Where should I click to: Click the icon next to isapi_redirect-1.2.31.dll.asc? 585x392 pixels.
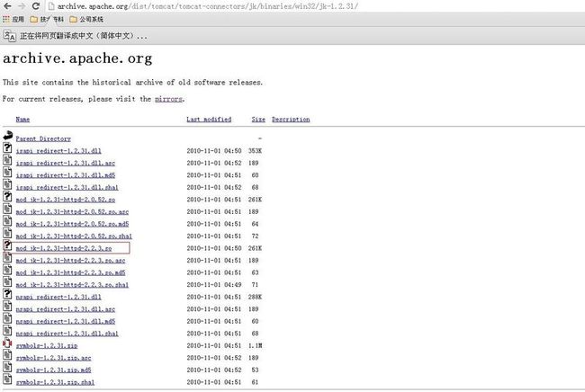pos(7,160)
